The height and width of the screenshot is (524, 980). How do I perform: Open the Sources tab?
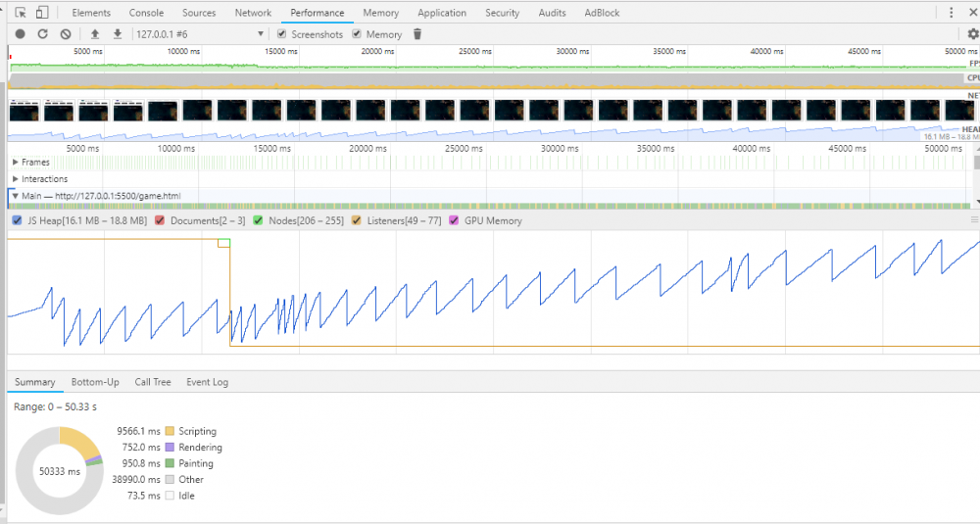point(199,13)
